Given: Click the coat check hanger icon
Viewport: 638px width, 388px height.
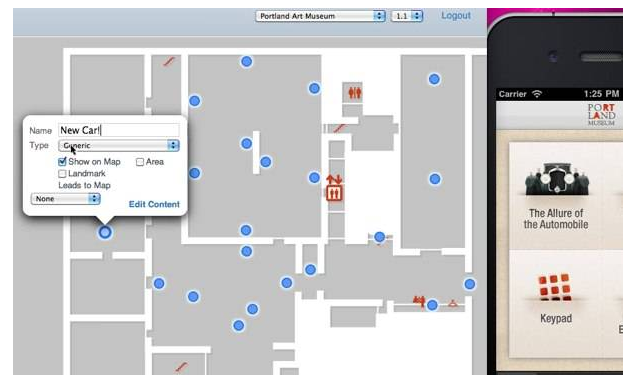Looking at the screenshot, I should coord(452,303).
